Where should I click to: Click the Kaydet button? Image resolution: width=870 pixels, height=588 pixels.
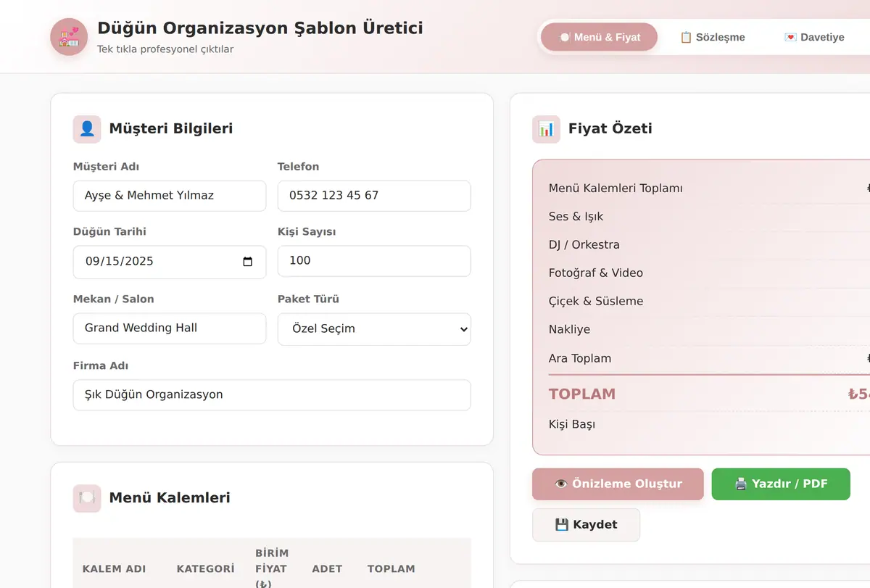586,524
